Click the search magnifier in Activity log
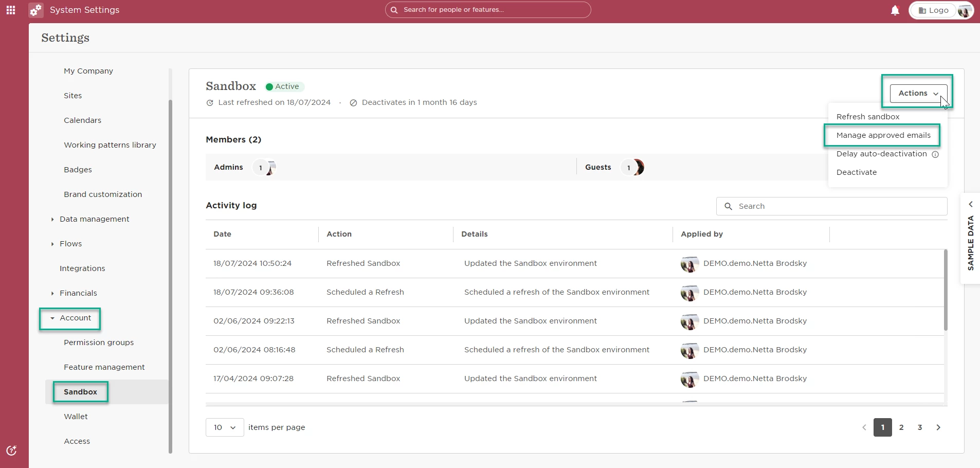The width and height of the screenshot is (980, 468). point(728,206)
